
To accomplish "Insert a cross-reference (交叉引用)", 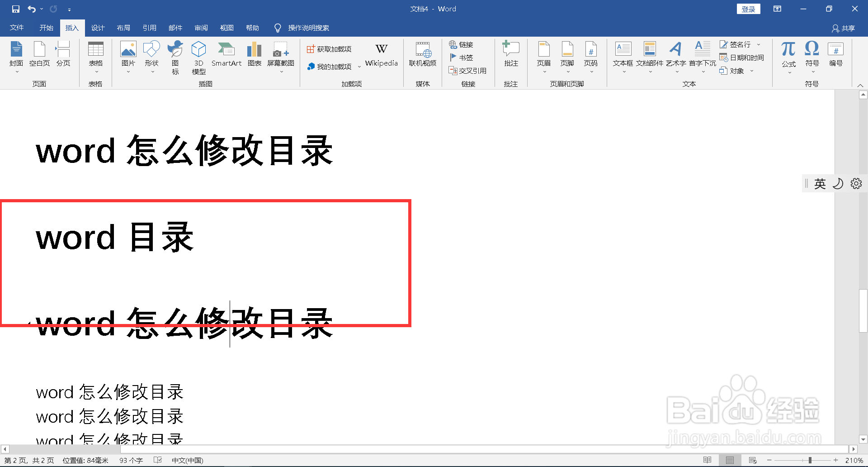I will point(467,71).
